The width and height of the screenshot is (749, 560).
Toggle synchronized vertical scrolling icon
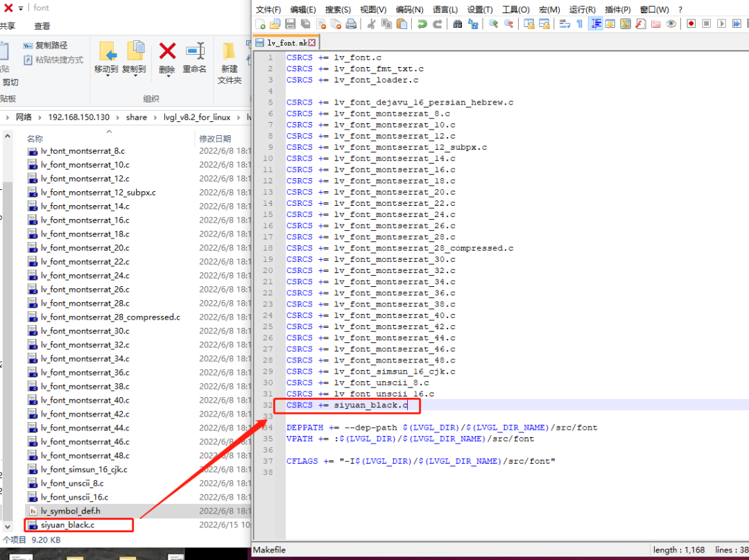tap(528, 24)
